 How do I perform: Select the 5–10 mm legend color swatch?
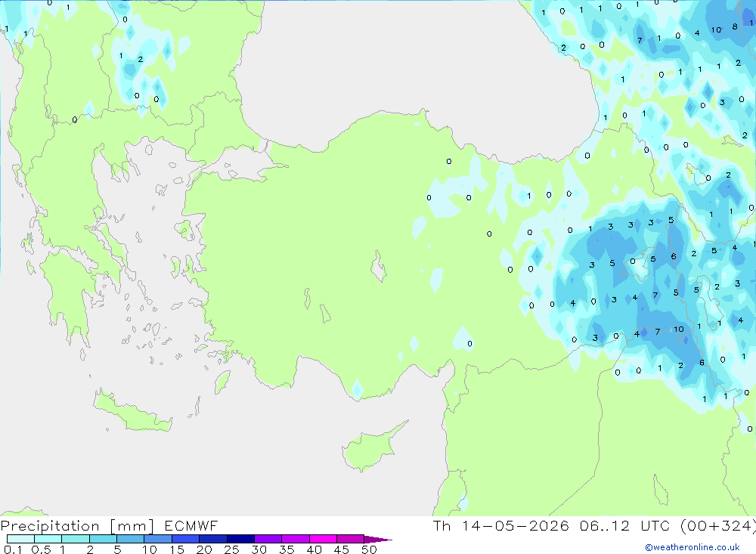tap(131, 539)
